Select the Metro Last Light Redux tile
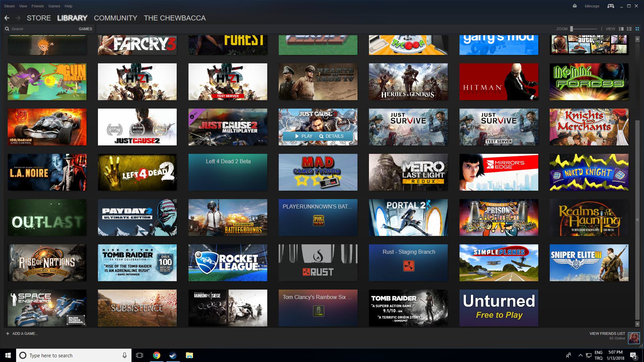The image size is (644, 362). (x=408, y=172)
